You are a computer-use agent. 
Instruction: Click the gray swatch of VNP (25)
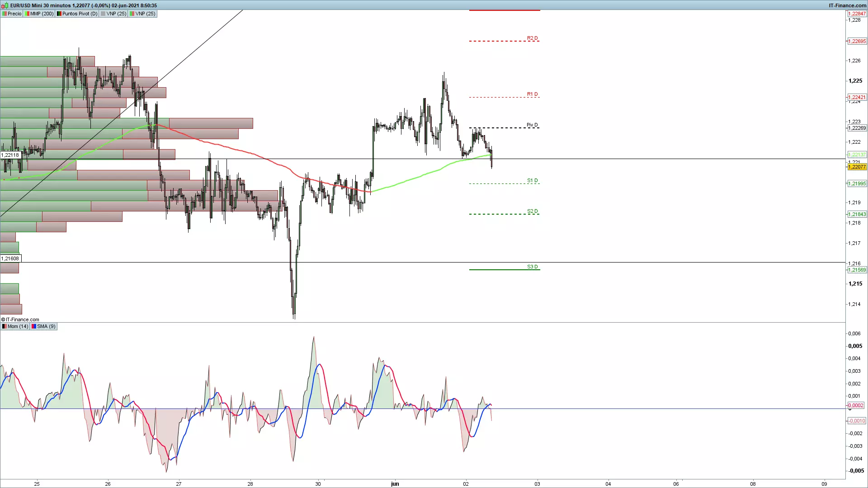pyautogui.click(x=103, y=14)
